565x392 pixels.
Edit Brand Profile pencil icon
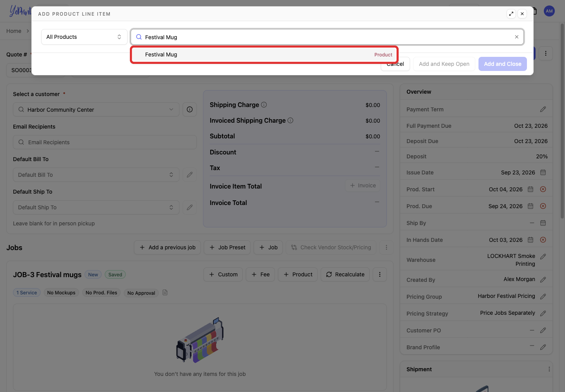[x=543, y=347]
